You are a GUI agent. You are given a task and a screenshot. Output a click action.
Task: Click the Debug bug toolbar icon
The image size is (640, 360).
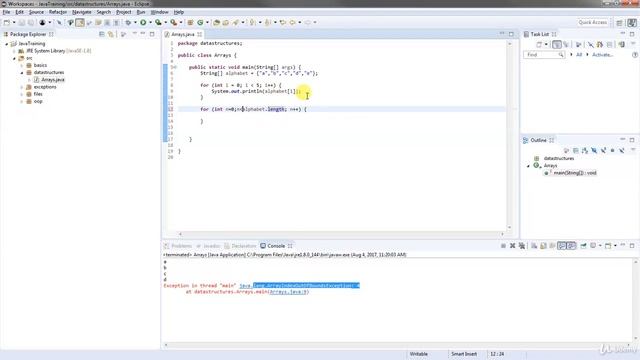[x=128, y=22]
